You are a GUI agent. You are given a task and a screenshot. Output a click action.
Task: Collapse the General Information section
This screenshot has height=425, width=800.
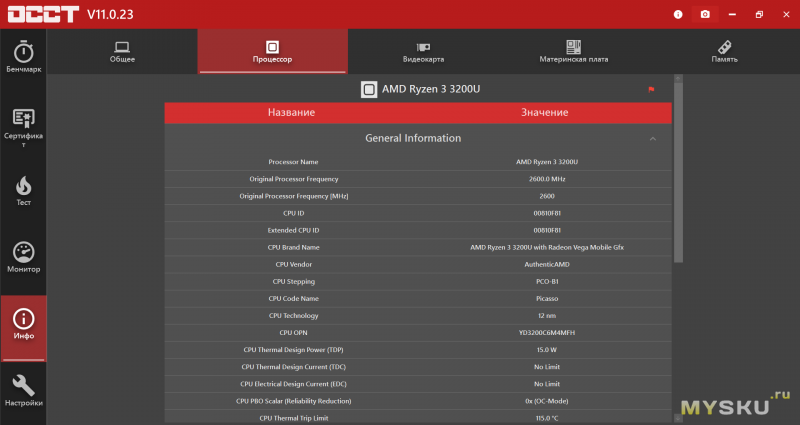[x=653, y=139]
